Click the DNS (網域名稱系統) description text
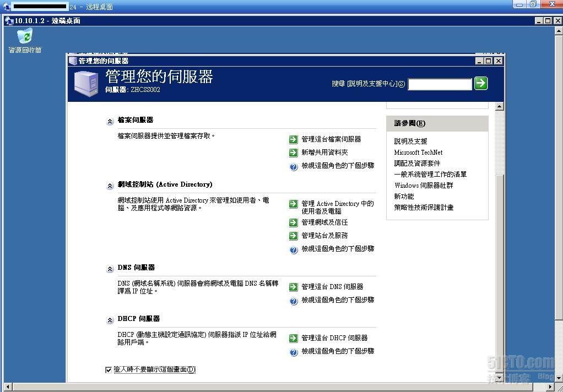563x392 pixels. (198, 287)
